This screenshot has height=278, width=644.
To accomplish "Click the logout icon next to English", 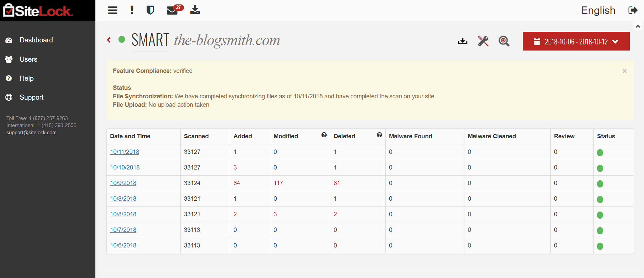I will pos(633,10).
